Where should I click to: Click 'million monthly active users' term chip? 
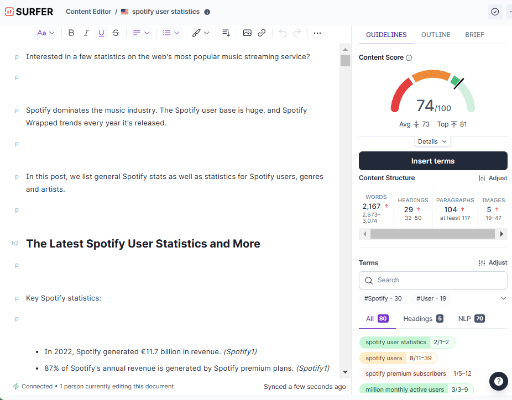[416, 389]
